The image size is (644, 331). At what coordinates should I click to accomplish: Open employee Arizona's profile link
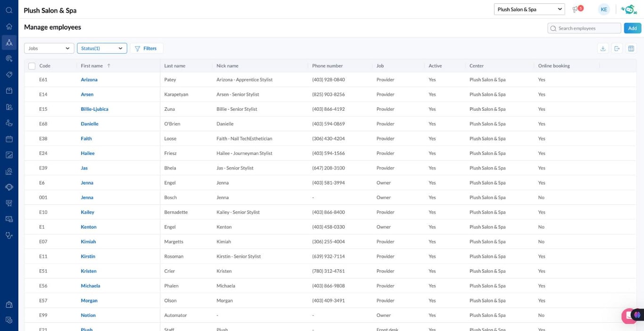pos(89,80)
